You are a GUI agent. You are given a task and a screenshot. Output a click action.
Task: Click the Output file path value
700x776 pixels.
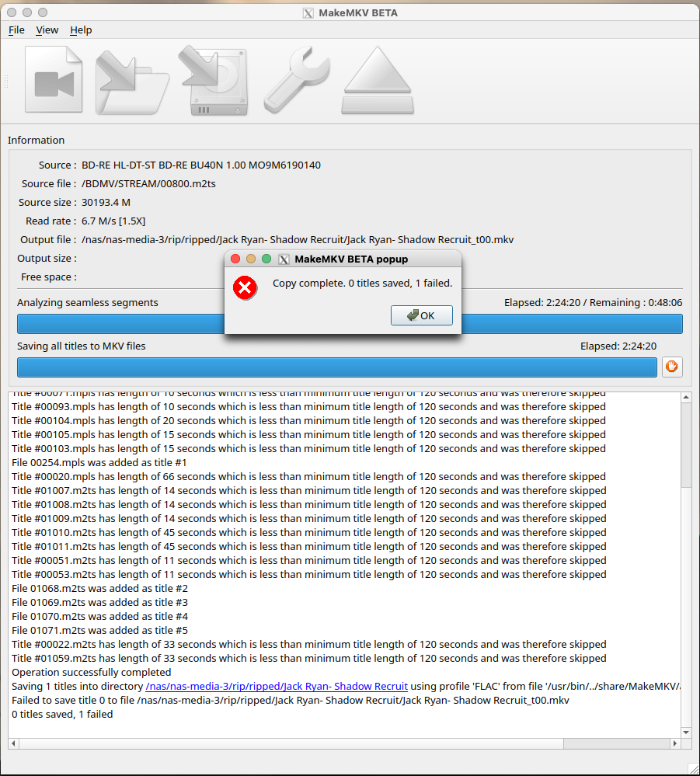[298, 240]
